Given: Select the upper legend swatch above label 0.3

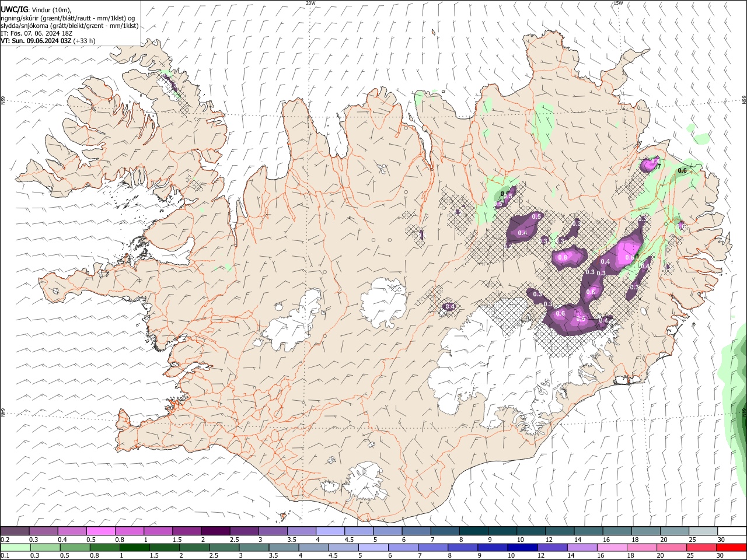Looking at the screenshot, I should point(44,531).
